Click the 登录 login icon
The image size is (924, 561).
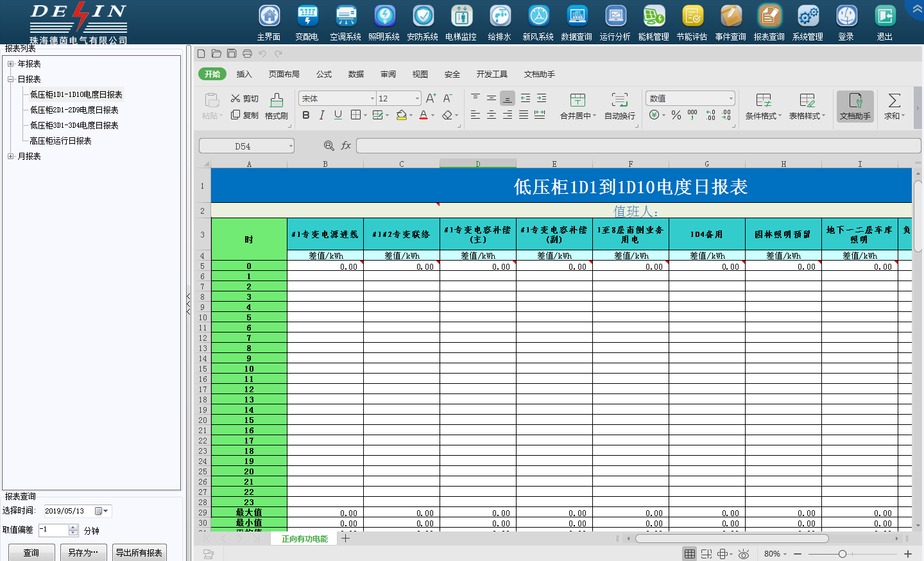pos(846,22)
